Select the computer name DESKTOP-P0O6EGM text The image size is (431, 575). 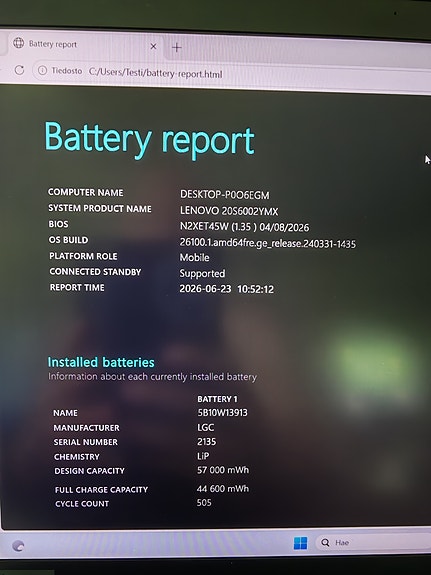224,194
